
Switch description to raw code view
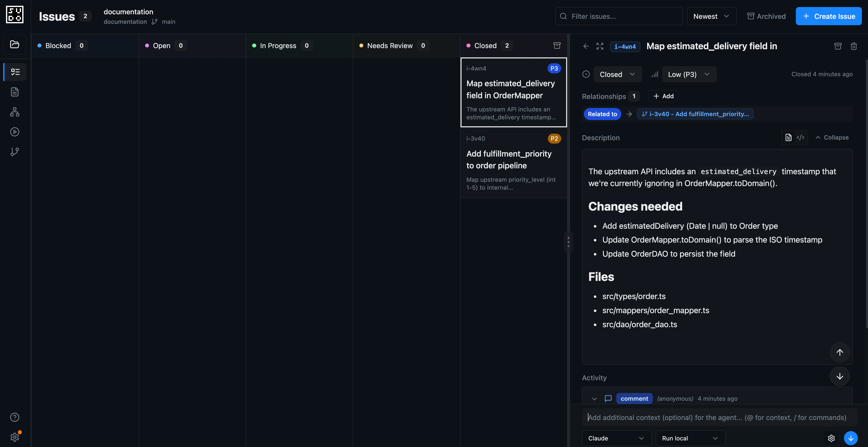801,138
